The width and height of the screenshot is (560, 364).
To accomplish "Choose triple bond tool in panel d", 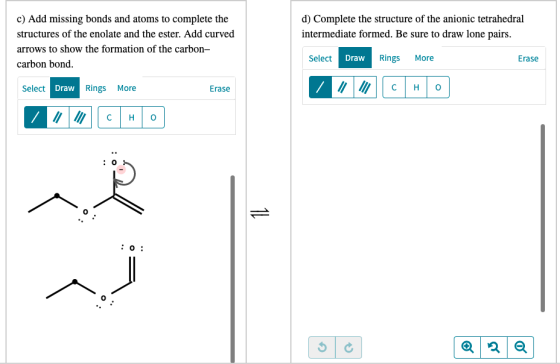I will coord(365,87).
